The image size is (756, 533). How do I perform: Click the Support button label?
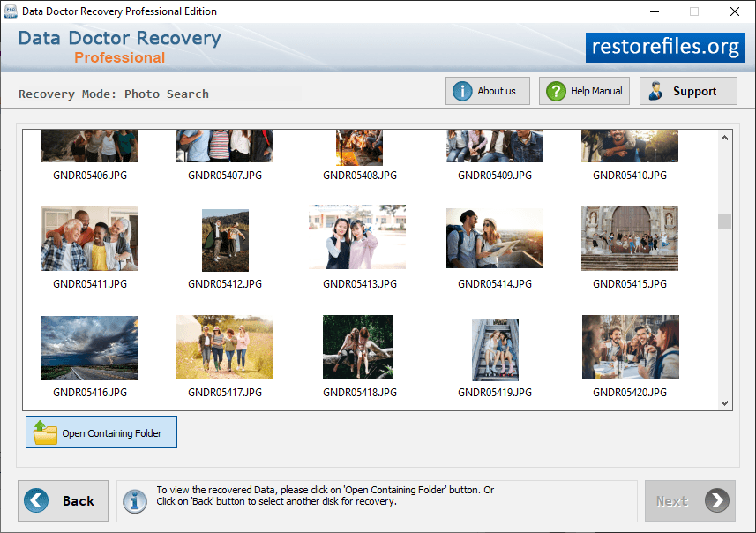[x=694, y=91]
